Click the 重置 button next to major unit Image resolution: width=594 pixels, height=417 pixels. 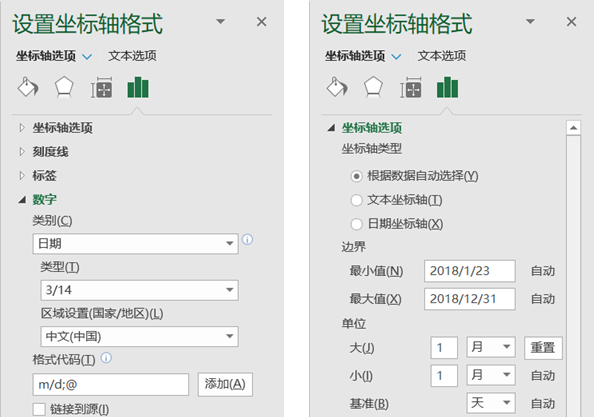tap(543, 348)
